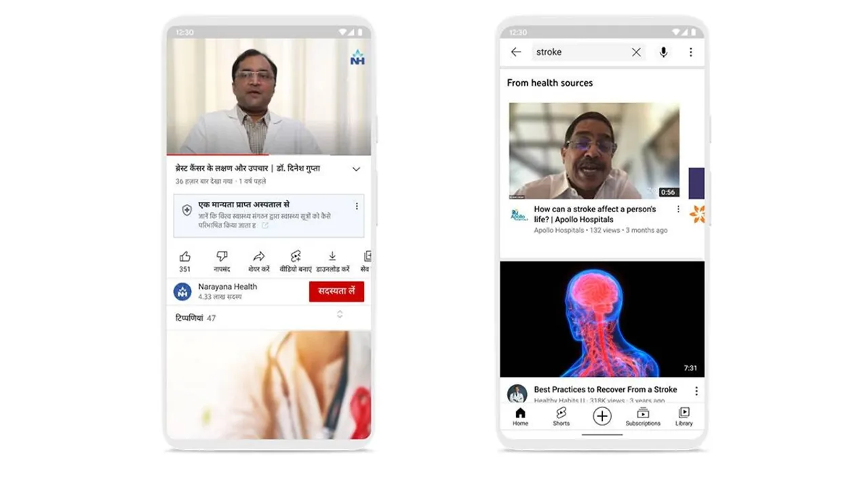
Task: Tap the microphone voice search icon
Action: [663, 52]
